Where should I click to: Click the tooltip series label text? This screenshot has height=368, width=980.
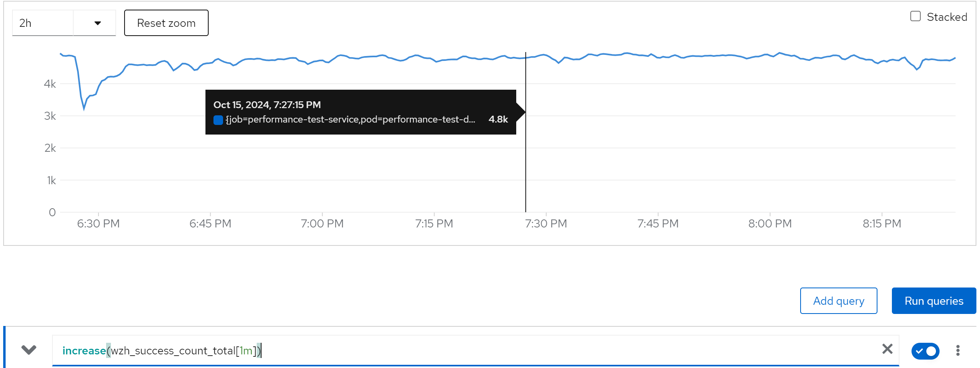coord(350,119)
